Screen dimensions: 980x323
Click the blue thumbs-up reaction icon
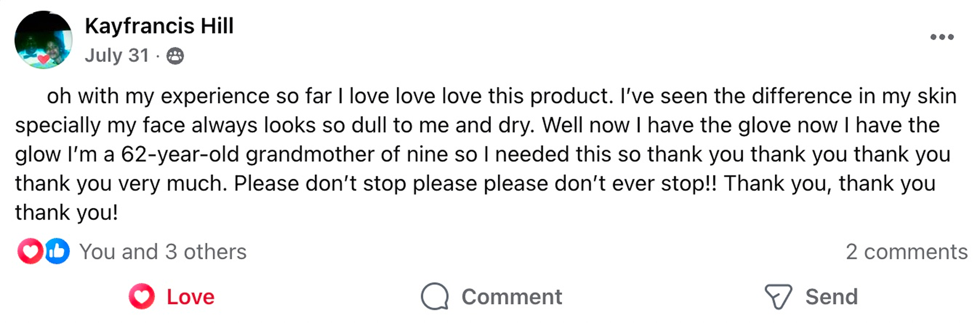pyautogui.click(x=57, y=251)
